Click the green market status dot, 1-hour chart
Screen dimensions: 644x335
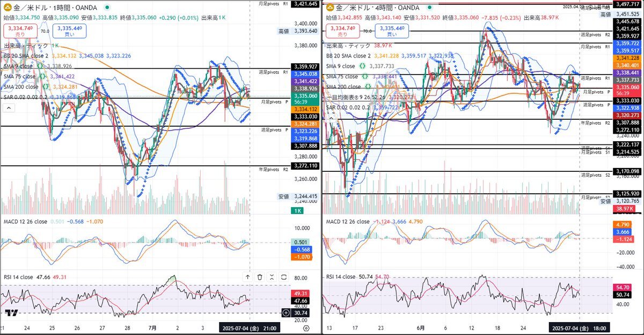pos(108,8)
